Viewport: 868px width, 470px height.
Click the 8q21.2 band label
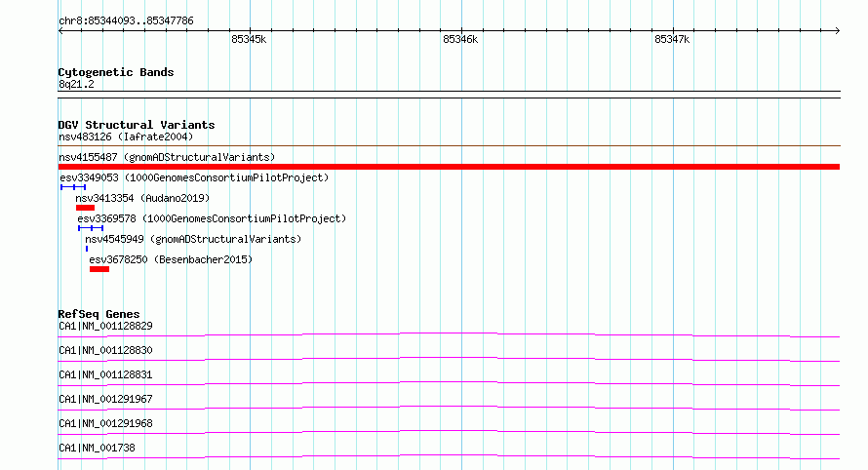(76, 84)
